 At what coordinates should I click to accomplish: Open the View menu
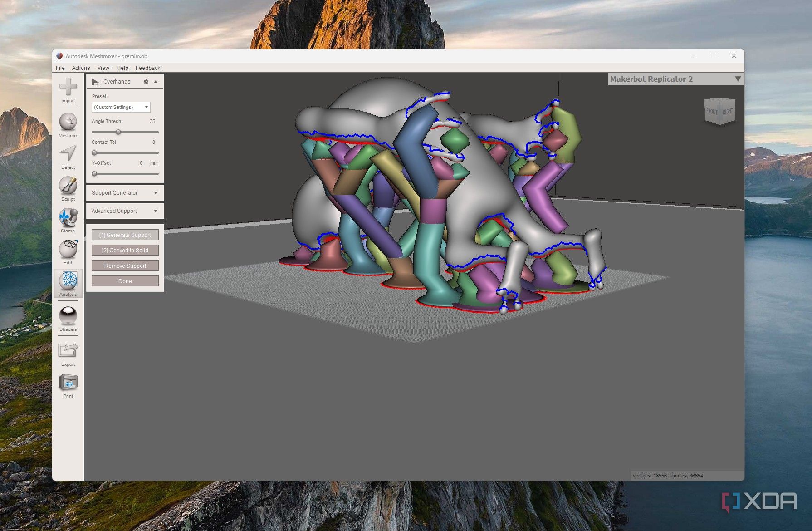(103, 68)
